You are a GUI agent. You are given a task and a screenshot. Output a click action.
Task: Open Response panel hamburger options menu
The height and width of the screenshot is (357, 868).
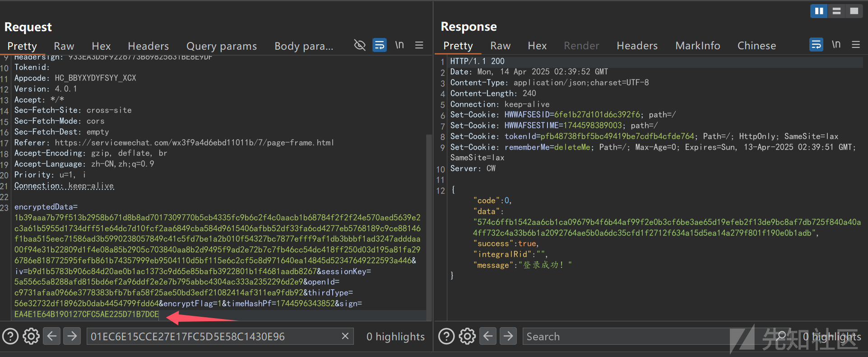(855, 45)
